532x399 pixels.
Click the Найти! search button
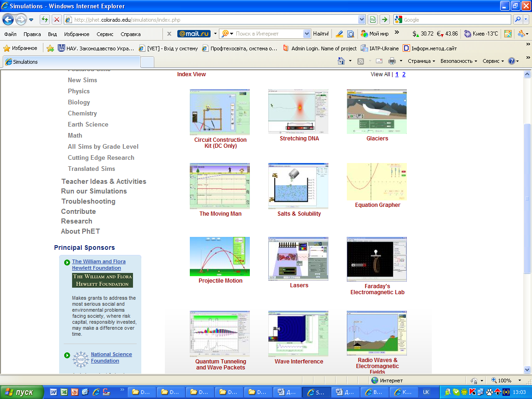pos(320,34)
